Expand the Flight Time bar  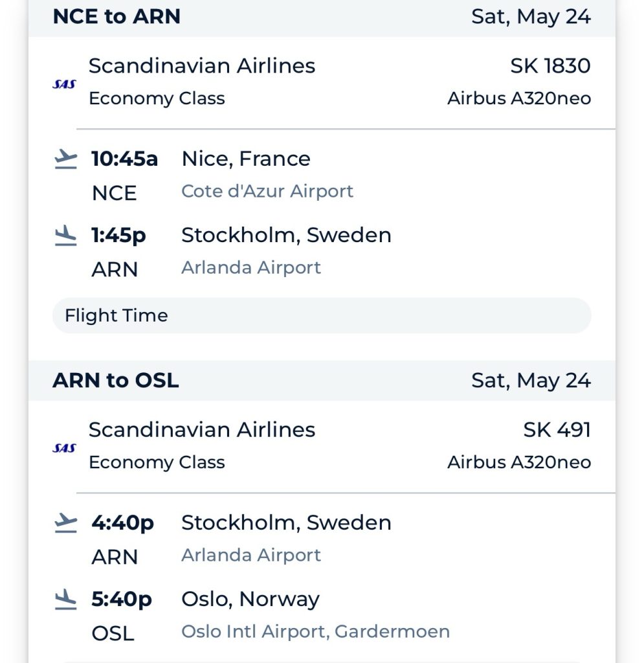(x=322, y=315)
